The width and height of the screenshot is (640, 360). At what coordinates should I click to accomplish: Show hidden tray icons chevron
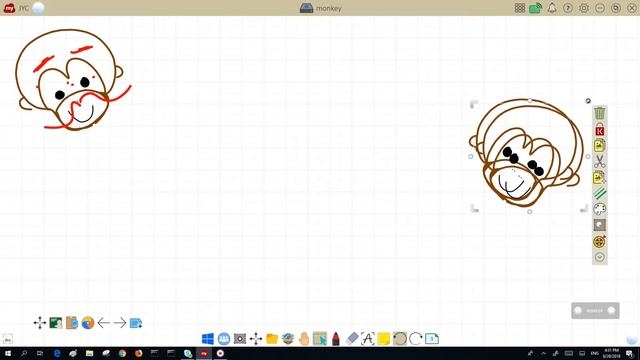543,353
